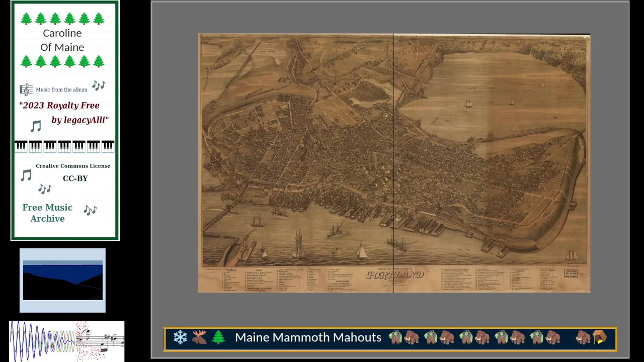Click the music notes beside "Music from the album"
This screenshot has width=644, height=362.
coord(98,85)
